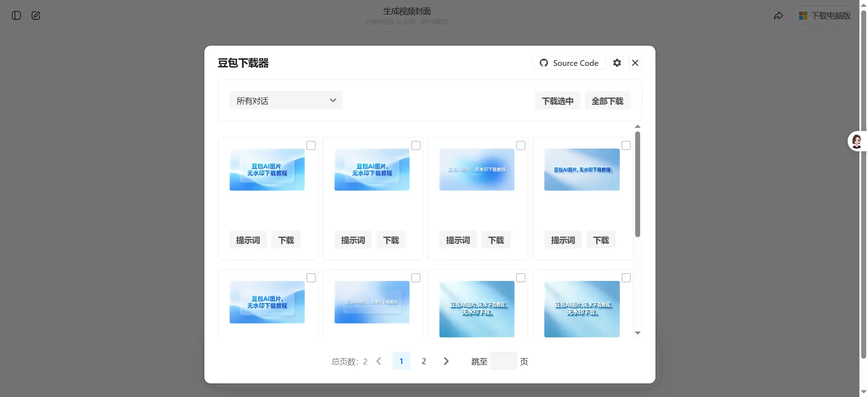Go to next page chevron
The height and width of the screenshot is (397, 868).
pyautogui.click(x=446, y=361)
